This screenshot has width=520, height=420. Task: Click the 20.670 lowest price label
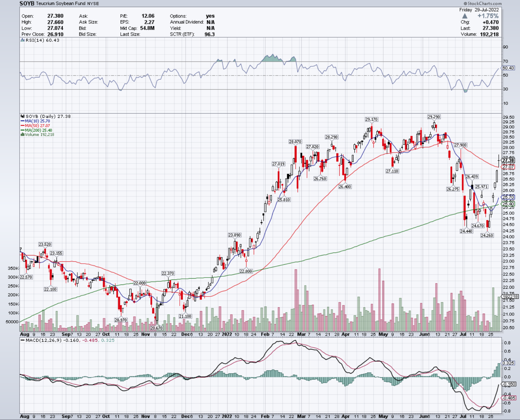[x=156, y=328]
